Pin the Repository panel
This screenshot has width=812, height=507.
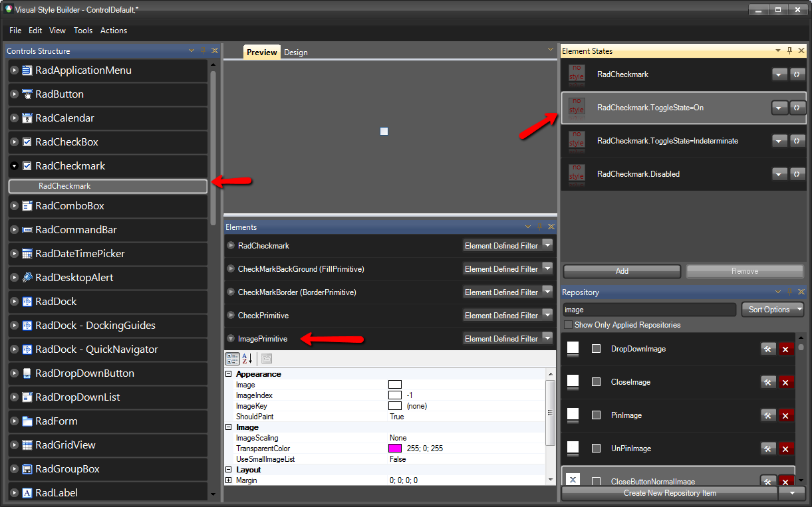coord(789,292)
